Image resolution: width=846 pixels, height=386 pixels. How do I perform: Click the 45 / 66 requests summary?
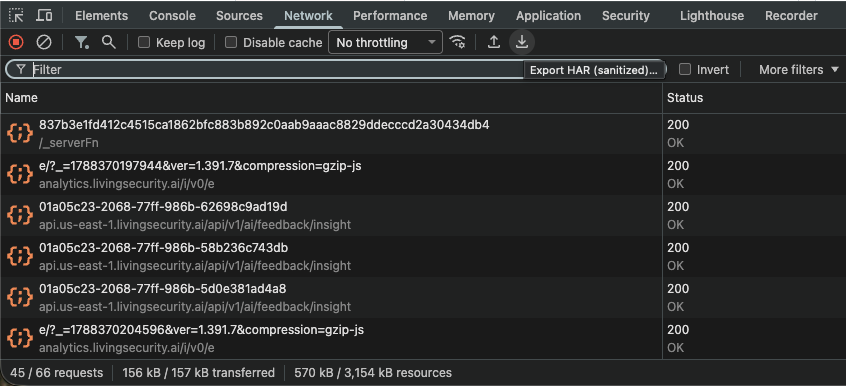[x=56, y=373]
